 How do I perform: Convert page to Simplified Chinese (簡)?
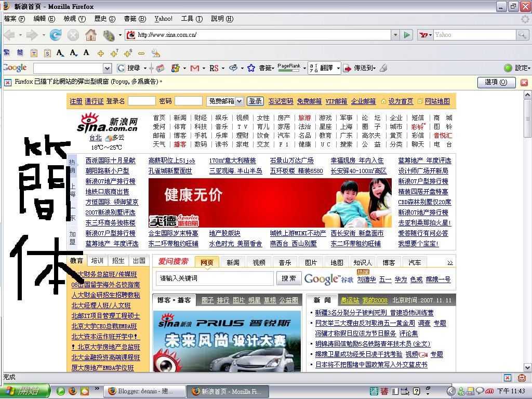[x=20, y=52]
